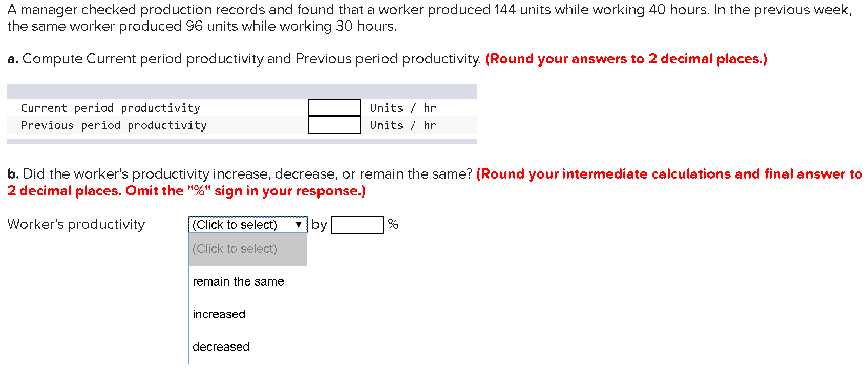Select 'increased' from the dropdown list
Viewport: 868px width, 371px height.
[x=219, y=314]
